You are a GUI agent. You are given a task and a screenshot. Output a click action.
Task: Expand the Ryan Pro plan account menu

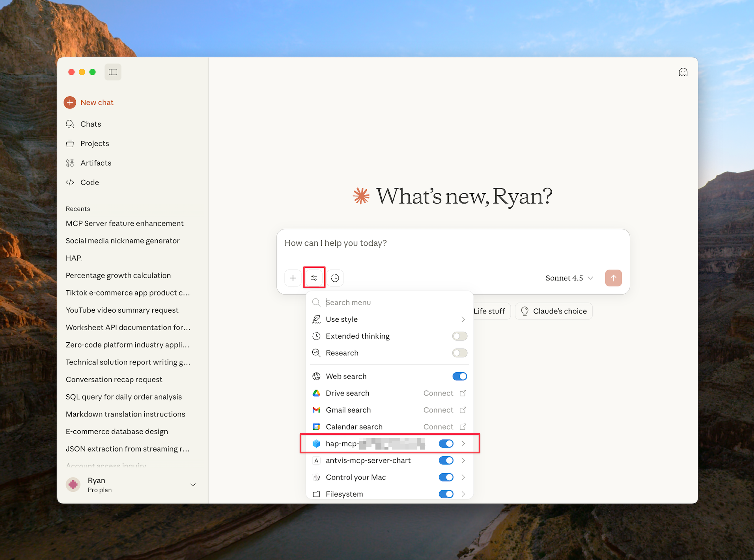193,485
